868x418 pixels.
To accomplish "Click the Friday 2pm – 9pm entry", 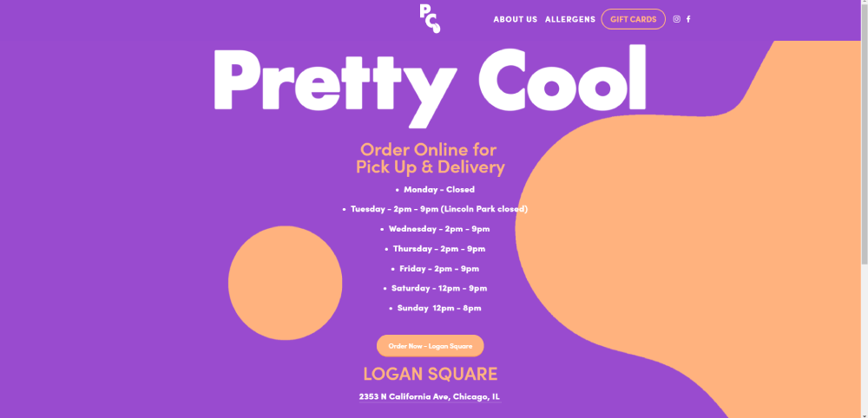I will tap(438, 269).
